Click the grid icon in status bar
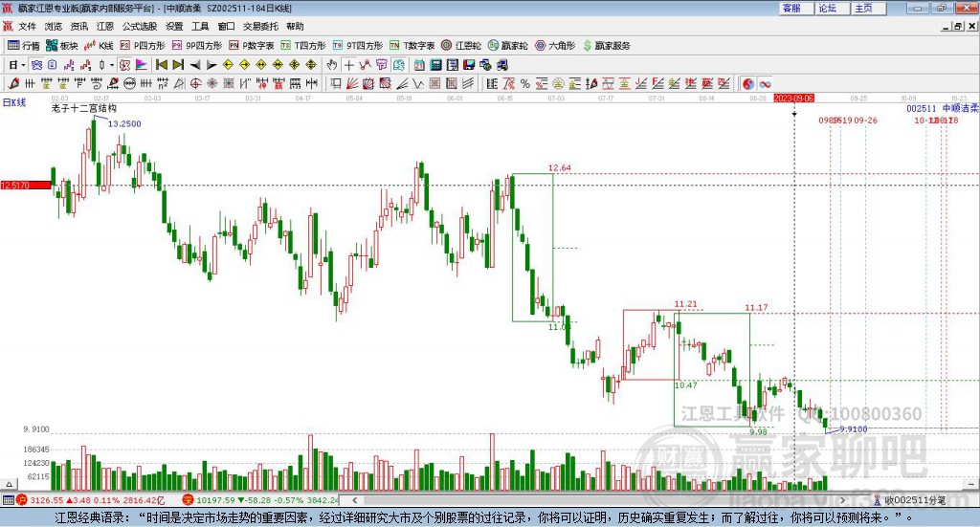Screen dimensions: 980x527 click(8, 500)
